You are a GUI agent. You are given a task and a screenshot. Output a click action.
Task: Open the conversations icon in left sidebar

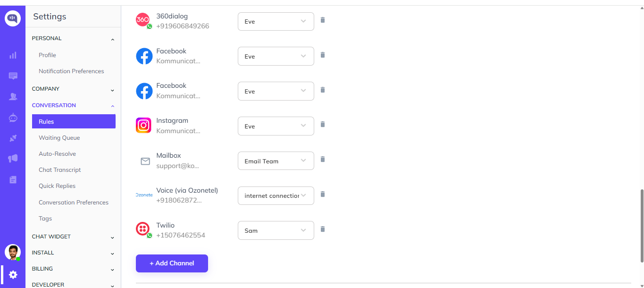[x=13, y=76]
